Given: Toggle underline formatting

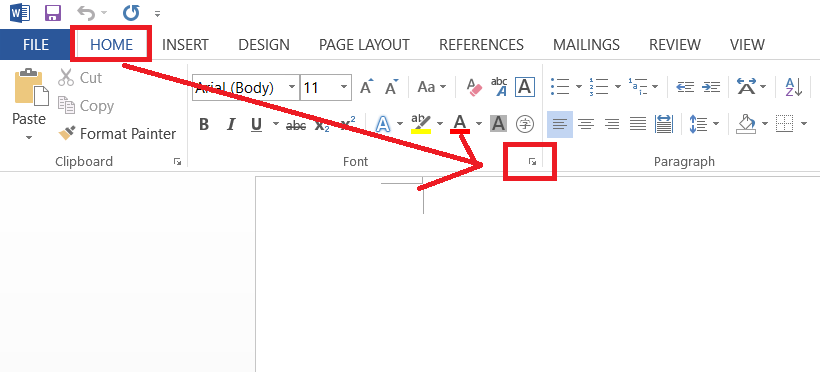Looking at the screenshot, I should [x=256, y=125].
